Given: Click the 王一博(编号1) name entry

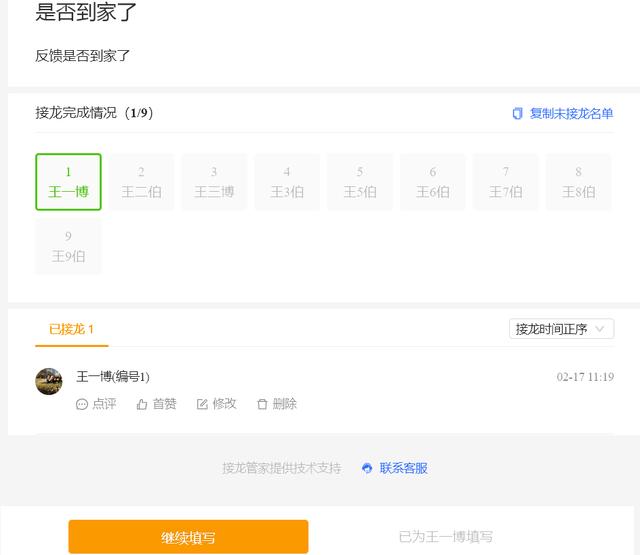Looking at the screenshot, I should click(113, 376).
